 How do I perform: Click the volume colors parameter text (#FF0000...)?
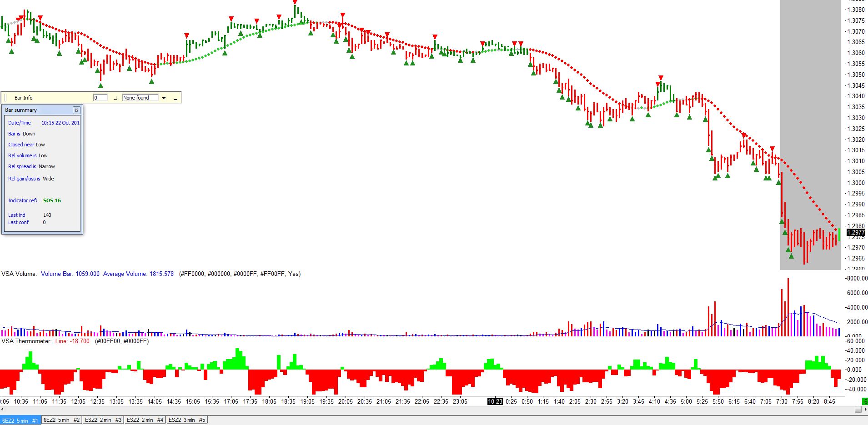point(240,274)
